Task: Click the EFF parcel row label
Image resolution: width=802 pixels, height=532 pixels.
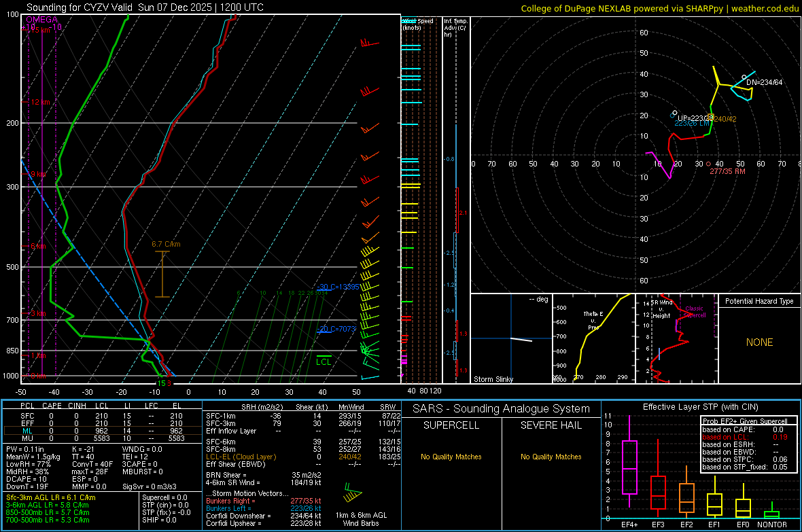Action: 27,423
